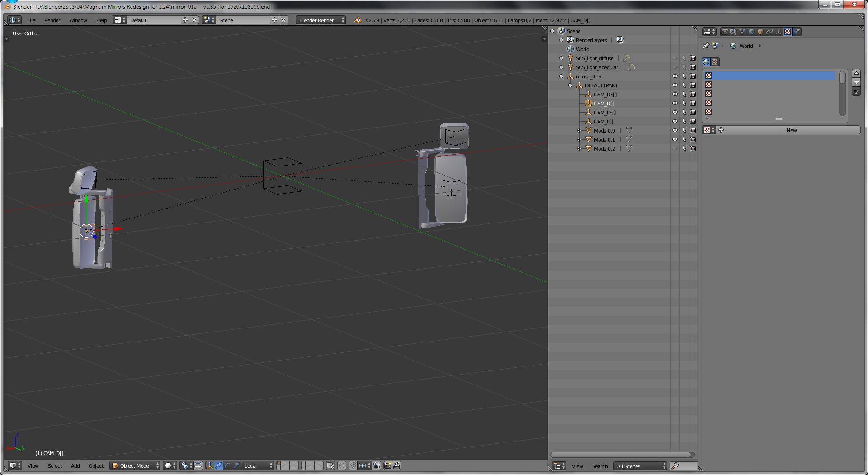Toggle renderability of mirror_01a camera icon

[693, 76]
